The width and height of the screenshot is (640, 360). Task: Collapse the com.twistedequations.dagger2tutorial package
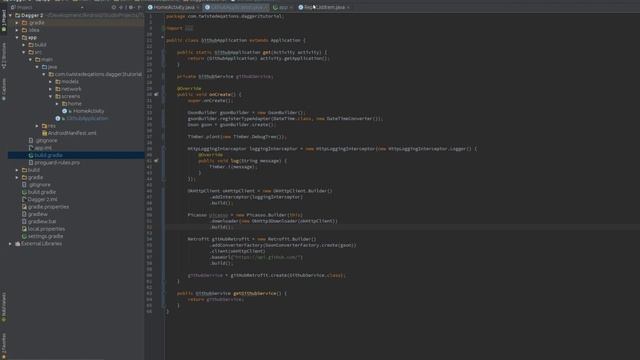(44, 74)
